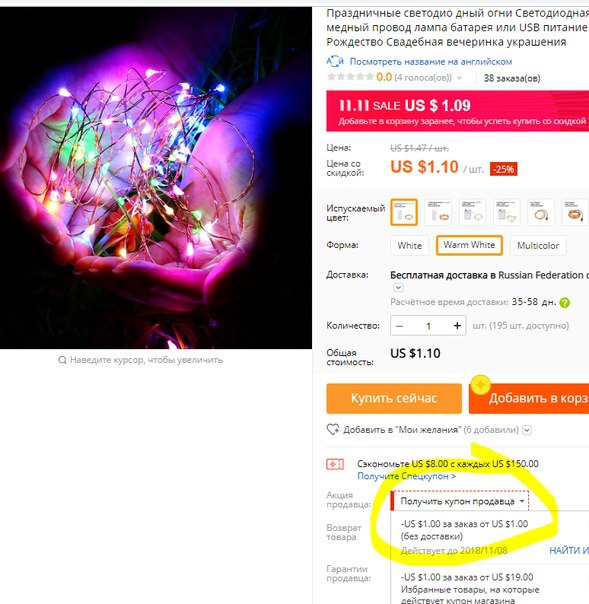Open the wishlist dropdown arrow
This screenshot has width=589, height=604.
527,430
